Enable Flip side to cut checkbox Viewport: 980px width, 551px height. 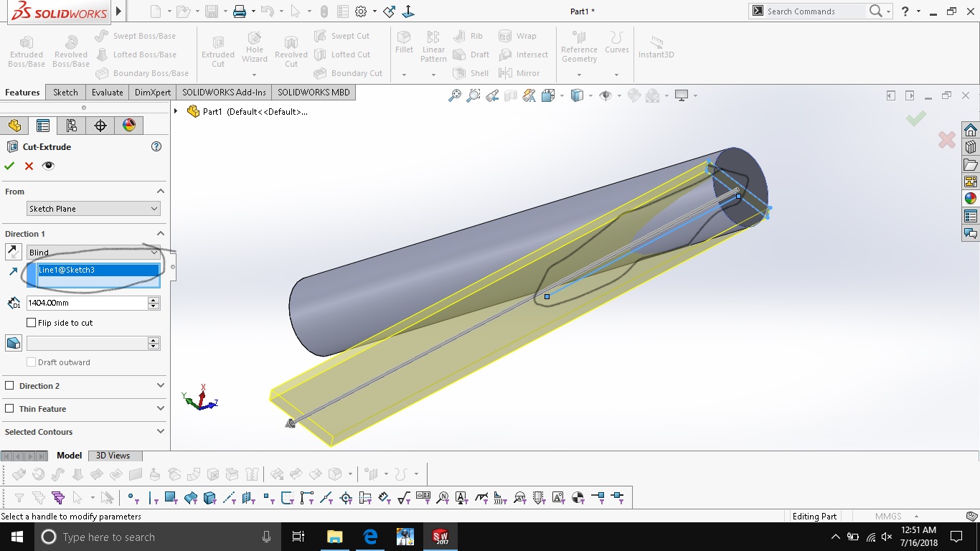32,323
